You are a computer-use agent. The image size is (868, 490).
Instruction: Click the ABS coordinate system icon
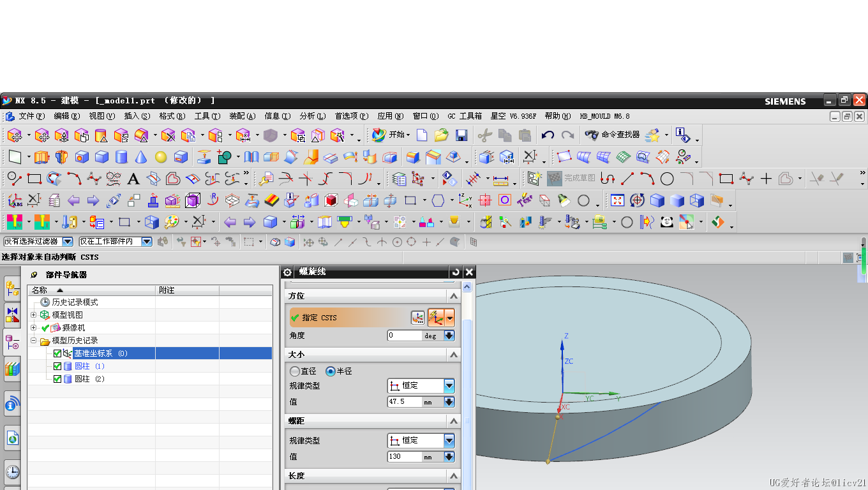[15, 200]
